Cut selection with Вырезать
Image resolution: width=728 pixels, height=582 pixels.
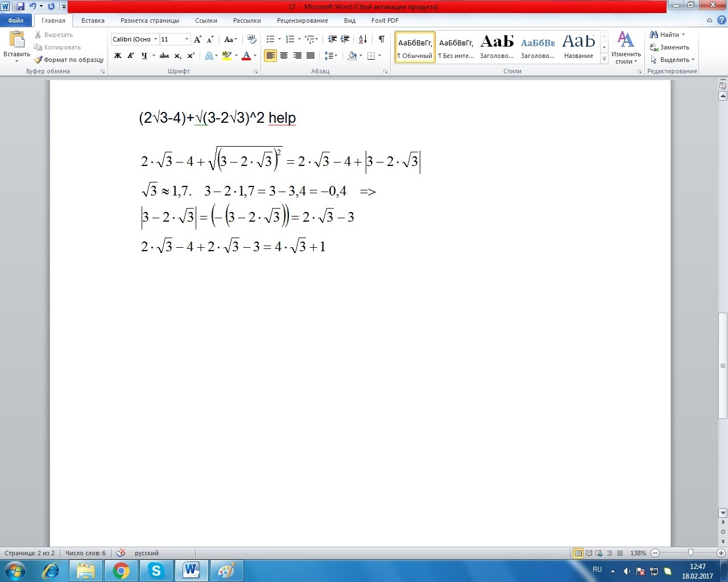pos(53,35)
